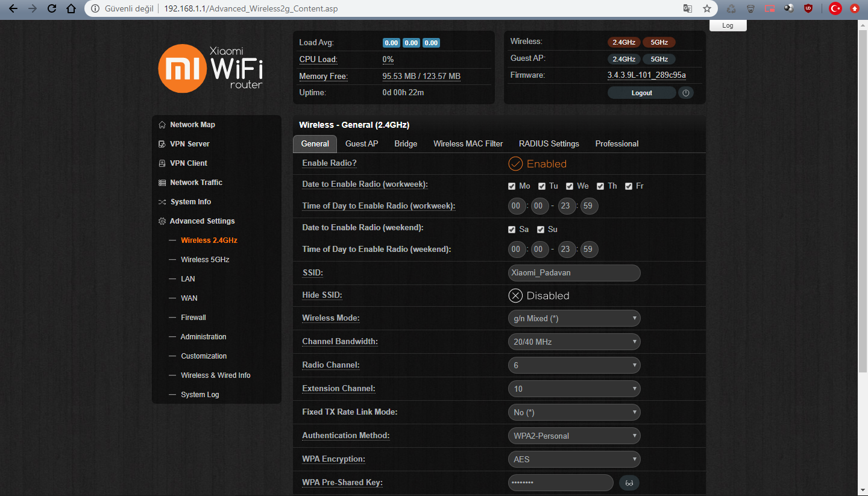Click the VPN Server sidebar icon
The height and width of the screenshot is (496, 868).
tap(162, 144)
